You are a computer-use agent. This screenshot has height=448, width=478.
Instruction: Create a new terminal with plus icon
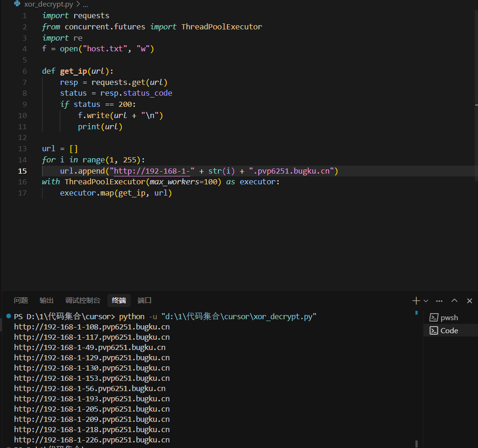(x=416, y=301)
